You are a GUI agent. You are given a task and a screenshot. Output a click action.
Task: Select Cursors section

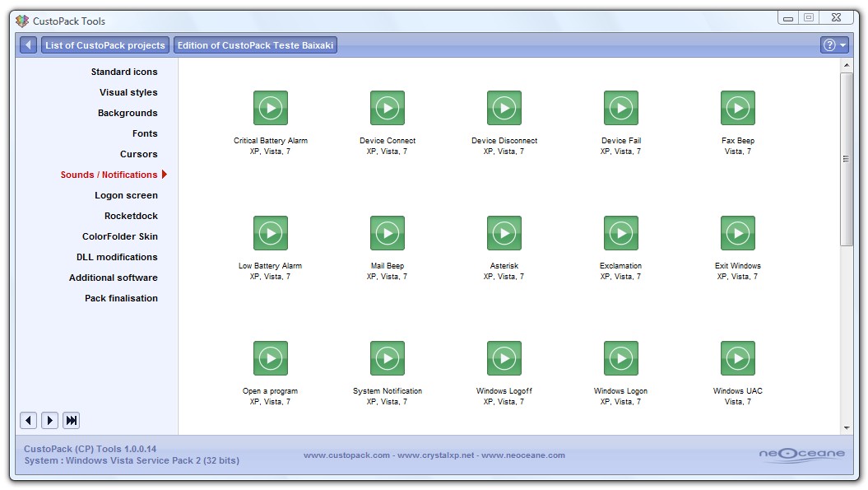point(138,153)
